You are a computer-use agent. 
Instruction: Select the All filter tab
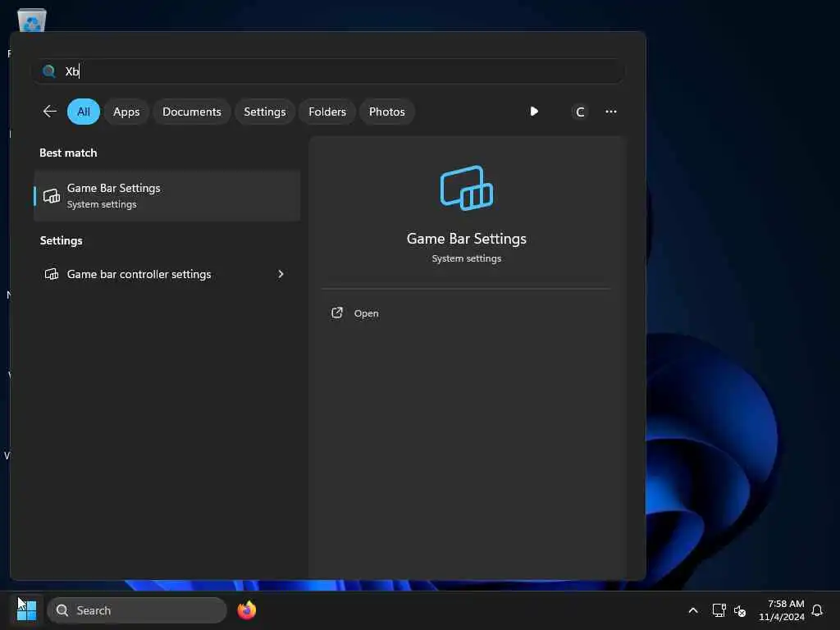pyautogui.click(x=84, y=112)
